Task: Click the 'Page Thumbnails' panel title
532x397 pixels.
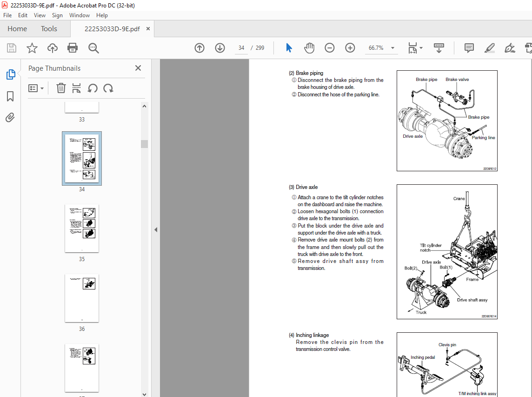Action: pos(54,68)
